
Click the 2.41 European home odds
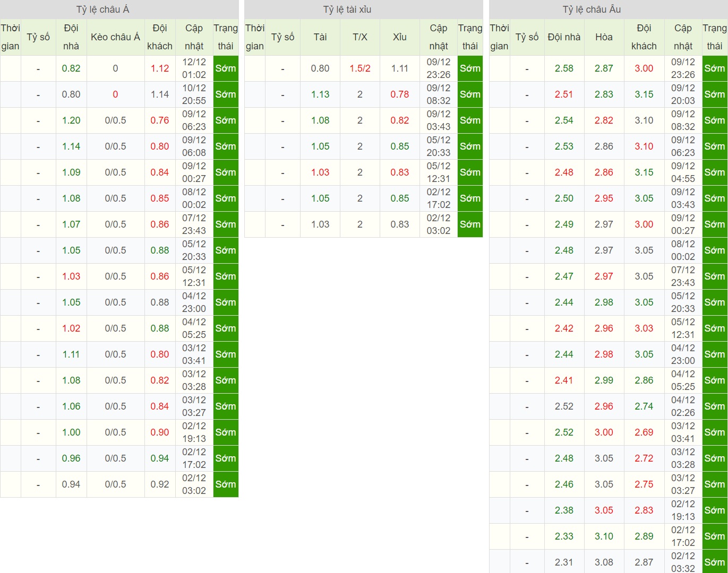(x=564, y=380)
